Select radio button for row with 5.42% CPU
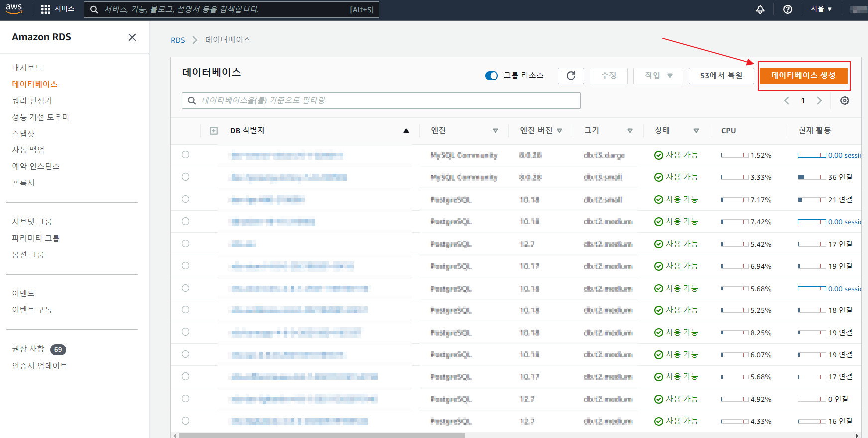The width and height of the screenshot is (868, 438). point(185,244)
